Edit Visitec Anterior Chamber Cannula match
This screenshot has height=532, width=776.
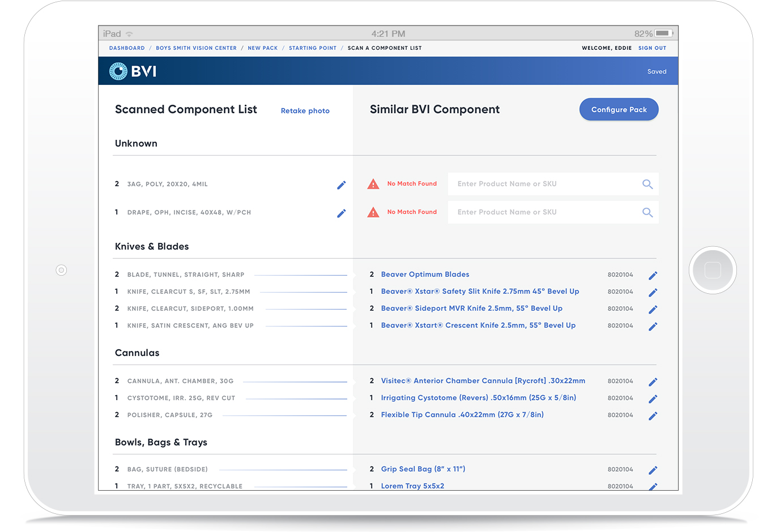pyautogui.click(x=653, y=382)
